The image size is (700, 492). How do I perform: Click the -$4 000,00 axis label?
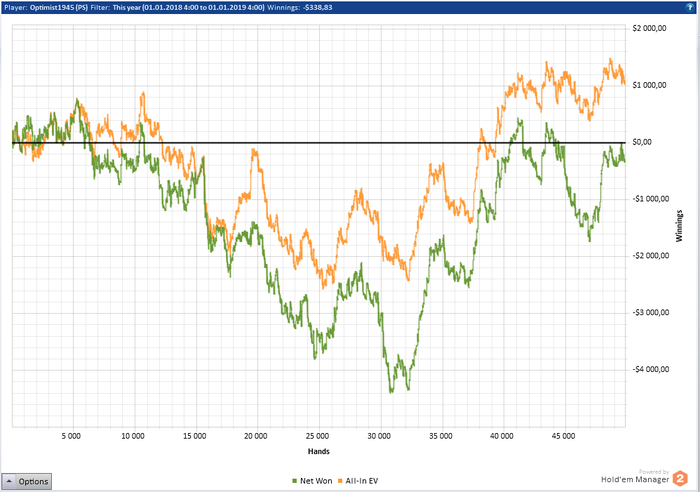tap(650, 369)
